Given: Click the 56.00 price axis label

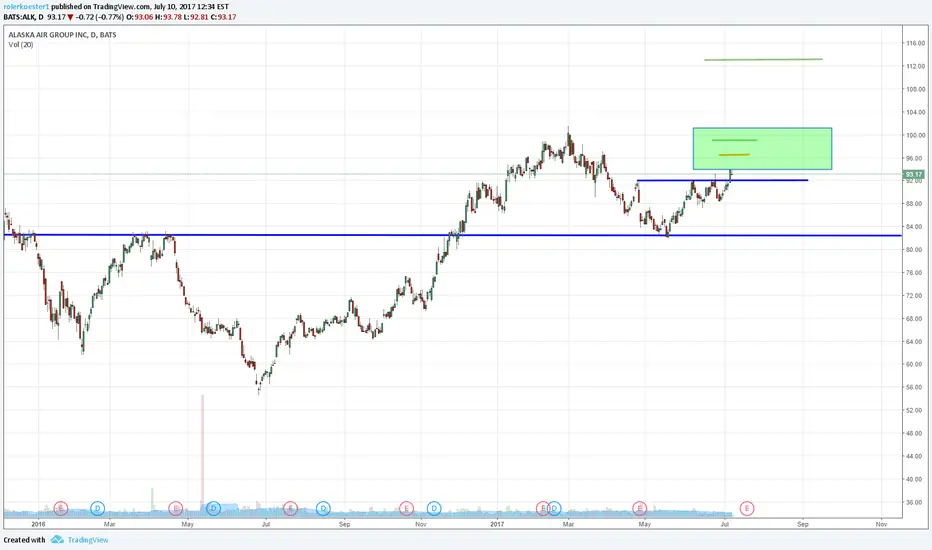Looking at the screenshot, I should [915, 387].
